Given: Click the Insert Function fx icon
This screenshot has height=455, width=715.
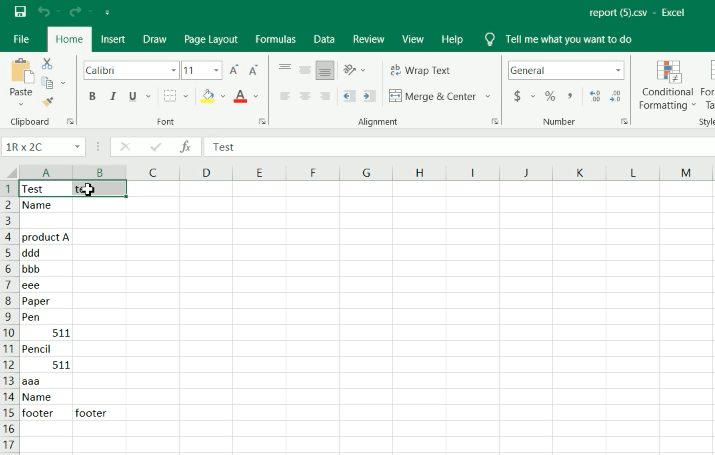Looking at the screenshot, I should click(185, 147).
